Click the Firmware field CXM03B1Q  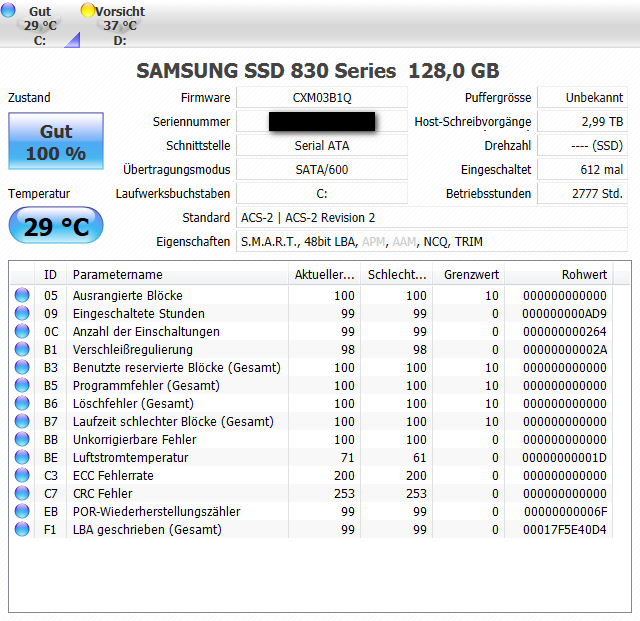click(x=322, y=98)
